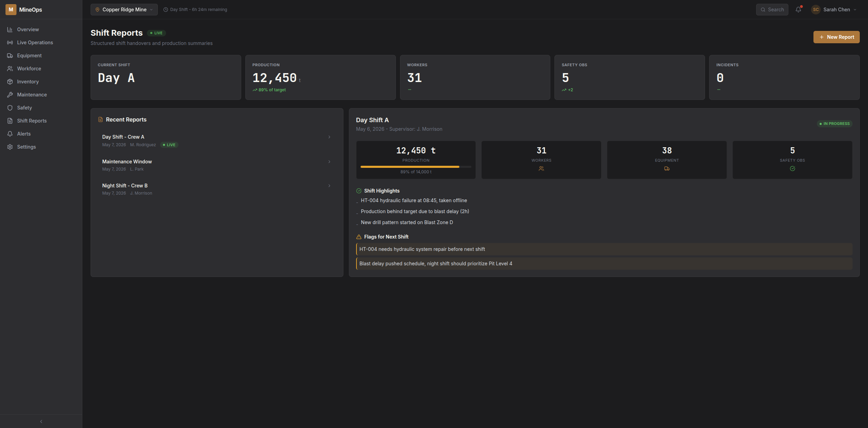Click the Settings gear icon in sidebar
The height and width of the screenshot is (428, 868).
10,147
